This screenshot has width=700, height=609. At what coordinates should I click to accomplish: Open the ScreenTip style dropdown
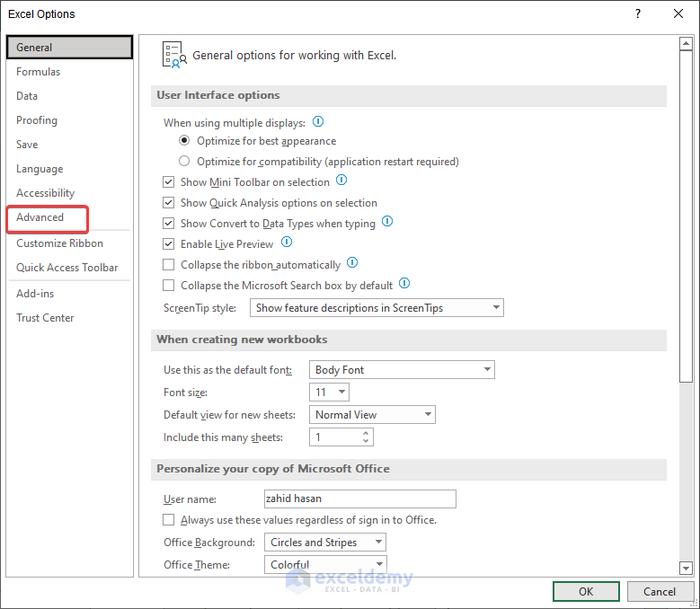tap(377, 308)
